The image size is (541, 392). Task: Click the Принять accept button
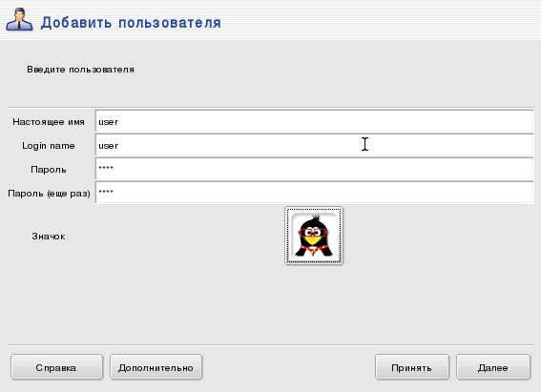pos(412,367)
